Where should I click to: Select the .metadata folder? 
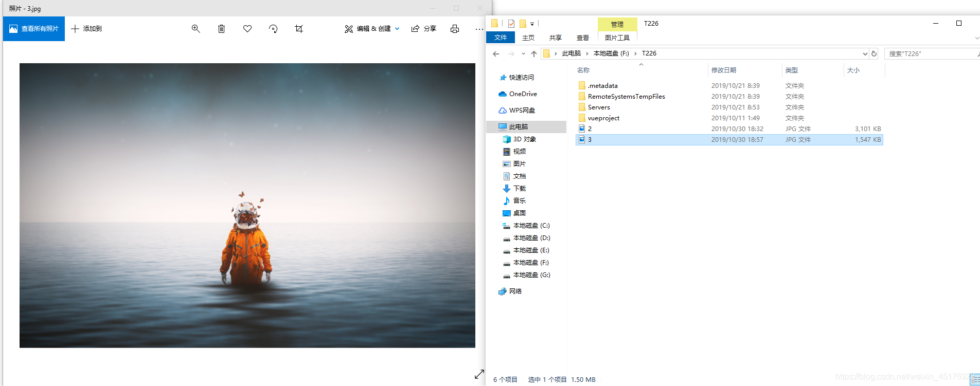729,86
